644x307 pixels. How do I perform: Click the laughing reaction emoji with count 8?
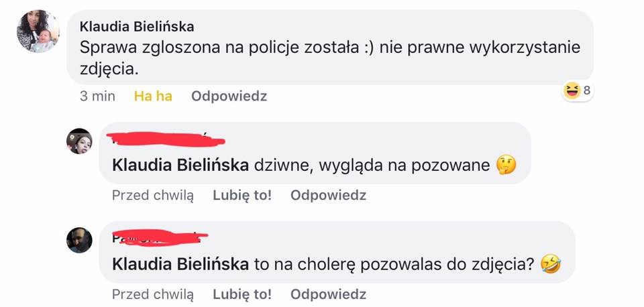572,91
